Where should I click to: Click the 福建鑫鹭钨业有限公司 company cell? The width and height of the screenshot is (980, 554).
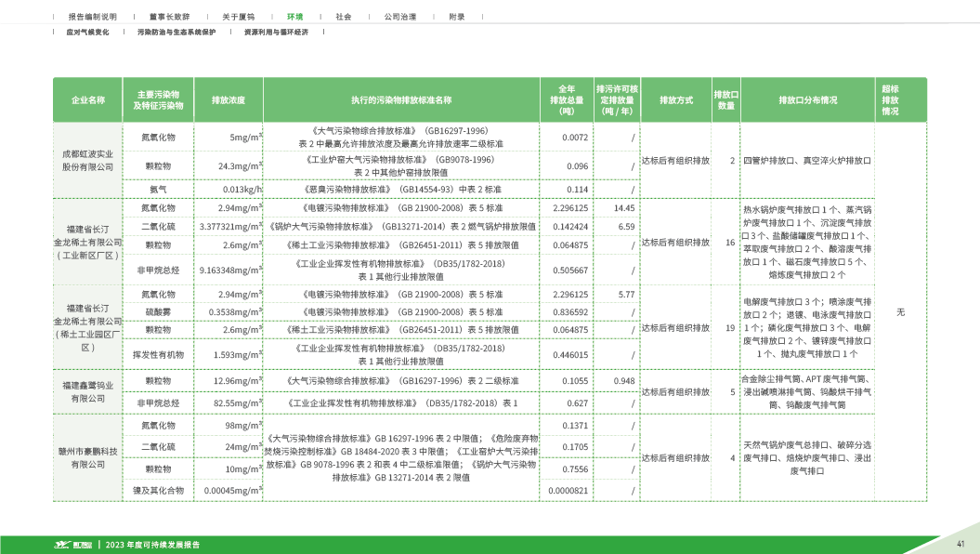(x=88, y=391)
